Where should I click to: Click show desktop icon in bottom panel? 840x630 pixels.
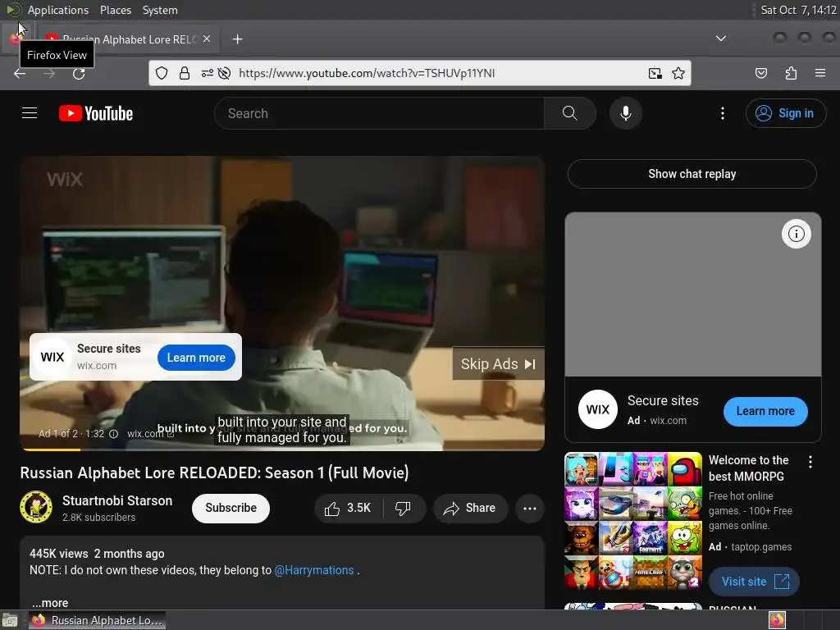pyautogui.click(x=10, y=620)
